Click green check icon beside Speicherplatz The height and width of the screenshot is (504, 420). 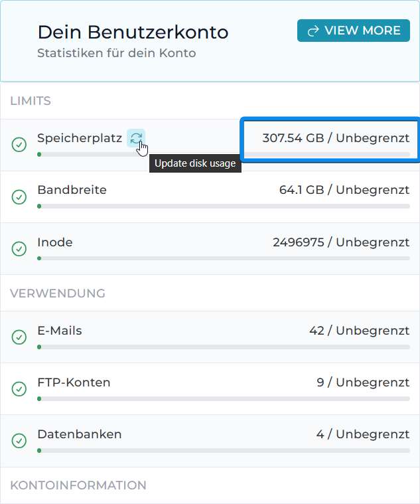[x=20, y=145]
